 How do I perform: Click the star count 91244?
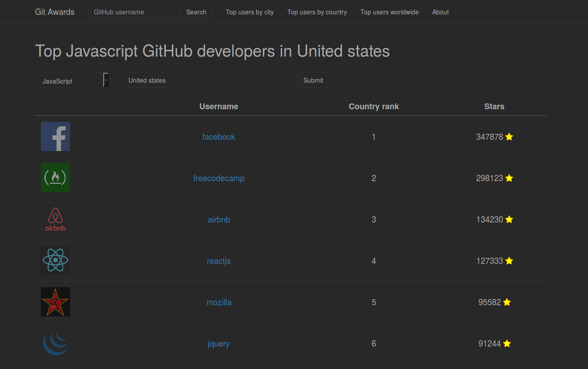tap(490, 344)
